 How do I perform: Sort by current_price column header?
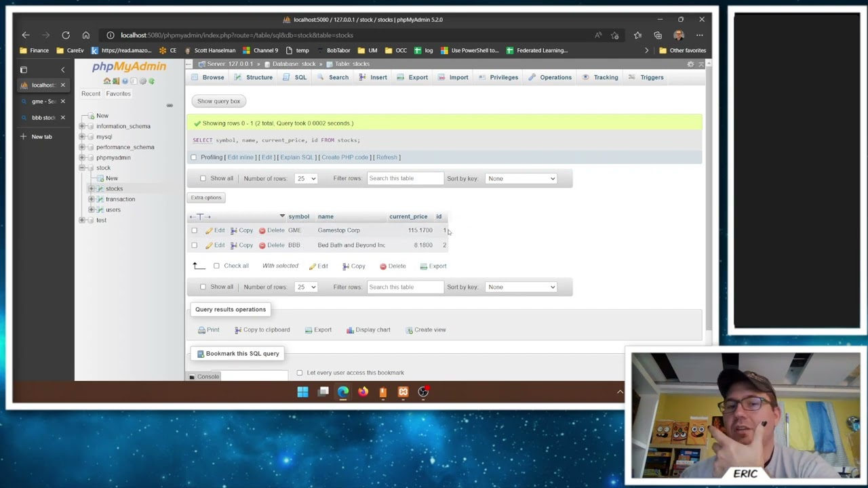point(408,217)
